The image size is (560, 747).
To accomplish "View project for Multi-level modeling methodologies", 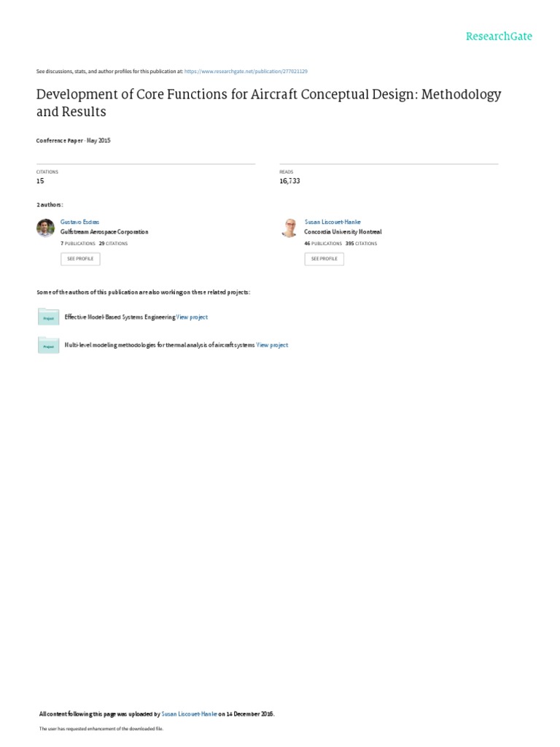I will tap(272, 345).
